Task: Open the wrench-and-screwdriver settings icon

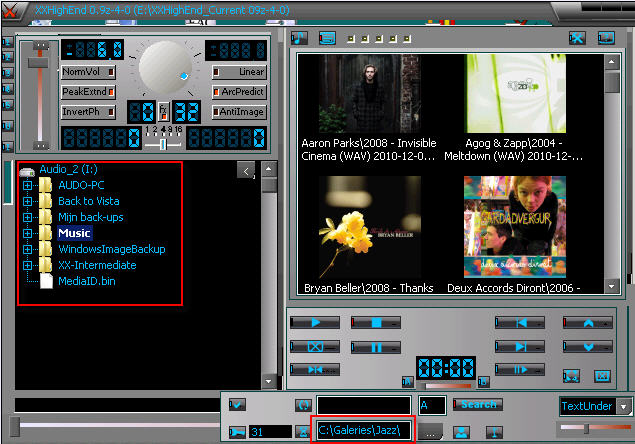Action: pyautogui.click(x=577, y=38)
